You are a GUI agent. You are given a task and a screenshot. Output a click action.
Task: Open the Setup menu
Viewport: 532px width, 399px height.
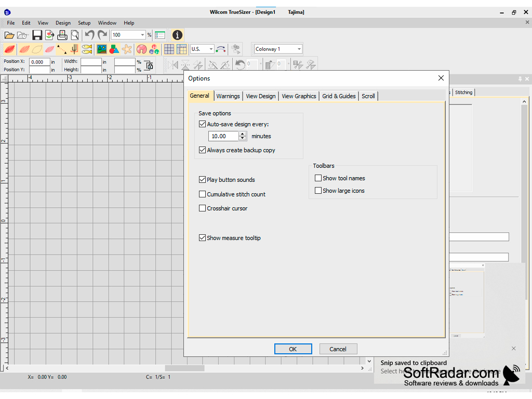(84, 23)
